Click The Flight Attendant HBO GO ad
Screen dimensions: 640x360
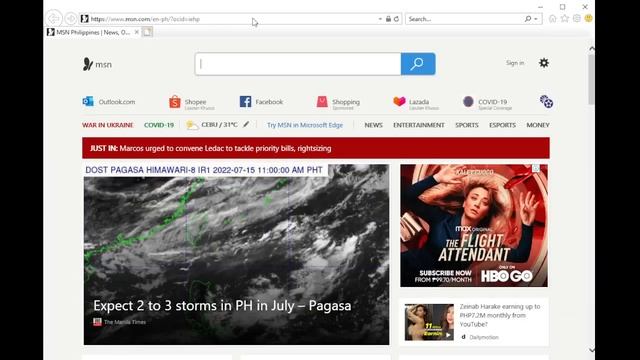(474, 226)
